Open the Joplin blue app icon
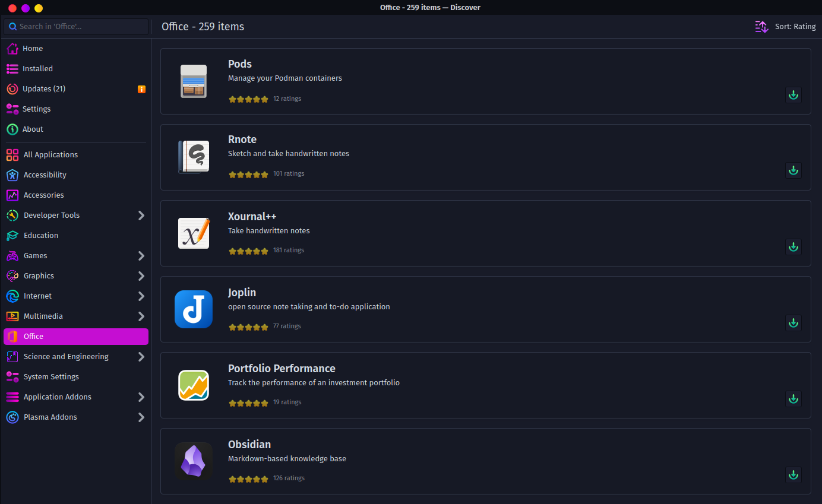Screen dimensions: 822x504 click(x=194, y=309)
